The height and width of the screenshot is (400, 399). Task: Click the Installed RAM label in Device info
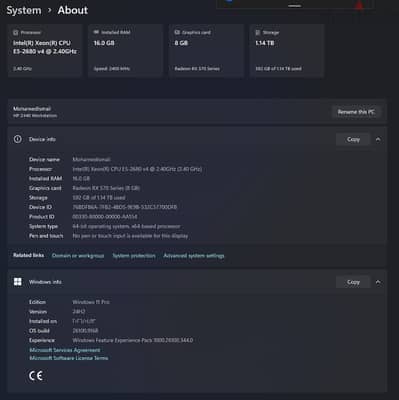[45, 179]
